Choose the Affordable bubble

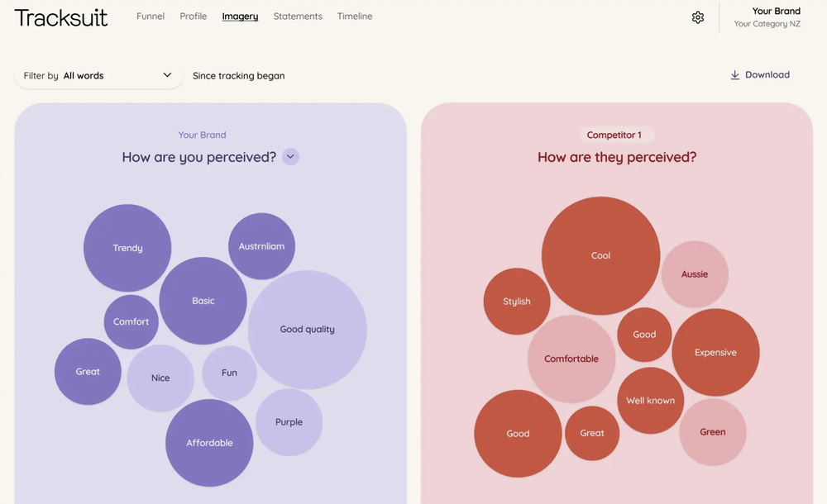pyautogui.click(x=209, y=443)
